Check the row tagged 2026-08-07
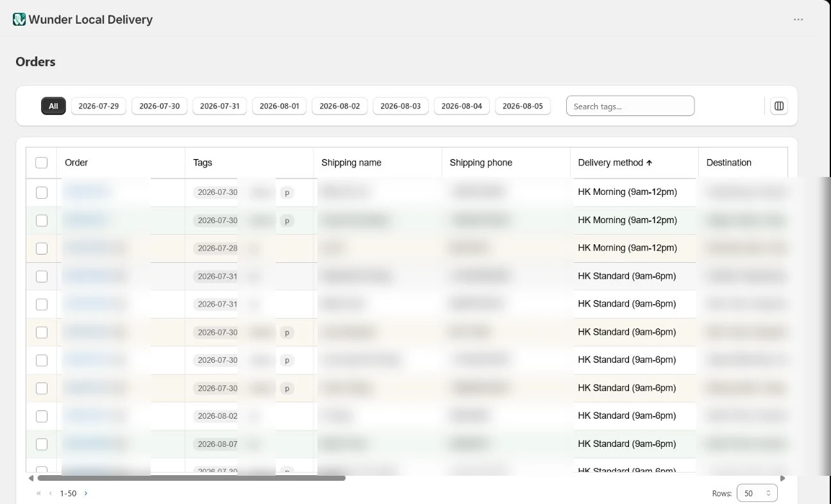831x504 pixels. [42, 444]
